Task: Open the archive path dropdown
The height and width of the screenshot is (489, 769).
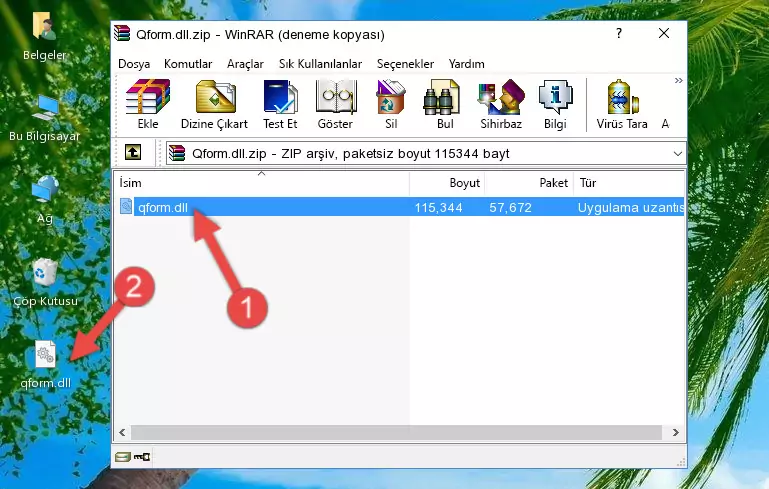Action: [x=678, y=154]
